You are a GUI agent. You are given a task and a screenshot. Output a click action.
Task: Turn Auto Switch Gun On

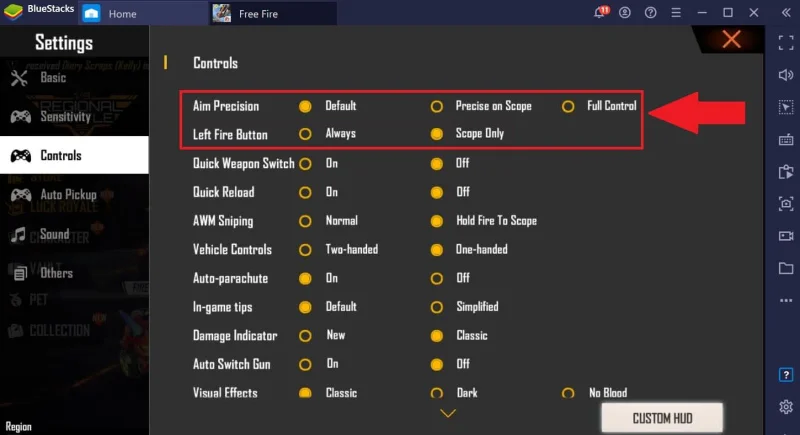pyautogui.click(x=305, y=365)
